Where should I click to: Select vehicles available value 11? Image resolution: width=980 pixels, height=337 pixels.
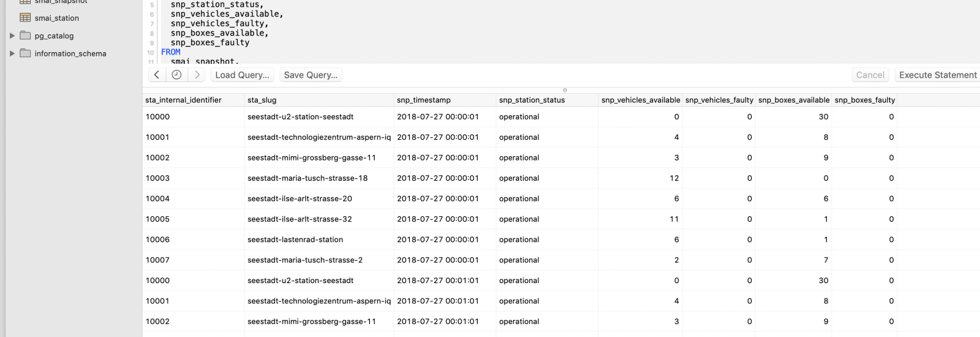pos(674,219)
